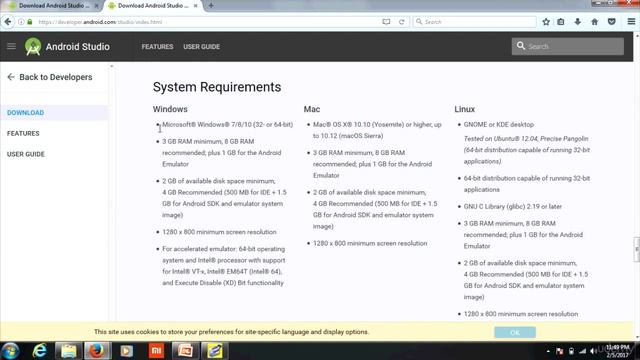The width and height of the screenshot is (640, 360).
Task: Click the Linux column heading
Action: 464,109
